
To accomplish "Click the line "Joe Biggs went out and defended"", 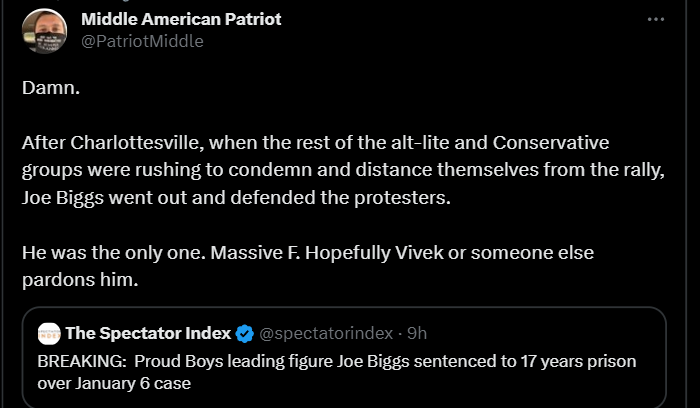I will (x=236, y=197).
